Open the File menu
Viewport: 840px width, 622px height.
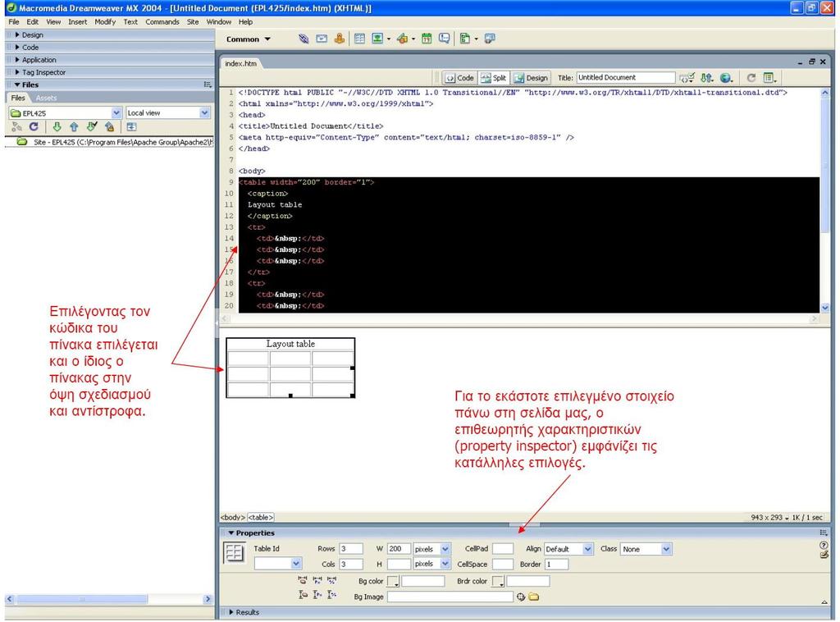pos(14,22)
